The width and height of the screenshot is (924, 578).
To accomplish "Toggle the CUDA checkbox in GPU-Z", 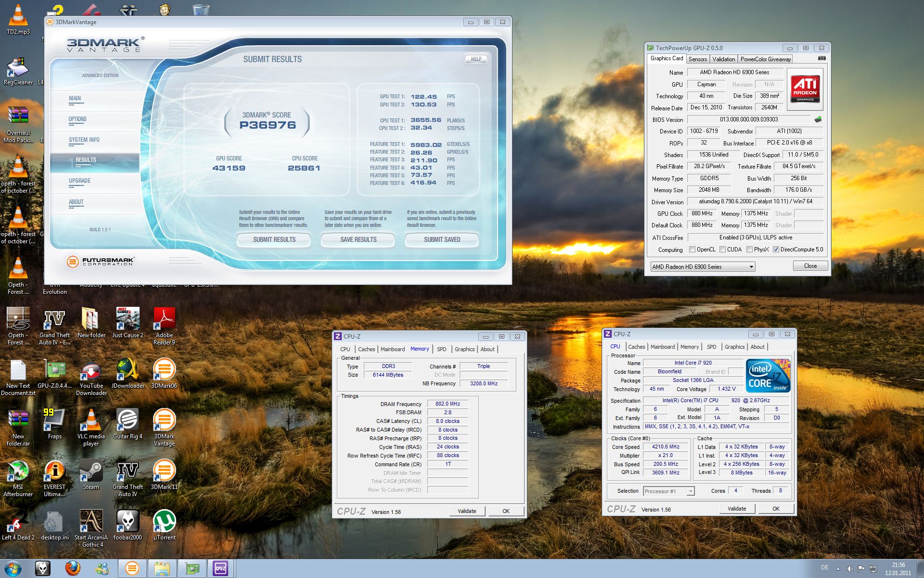I will (722, 250).
